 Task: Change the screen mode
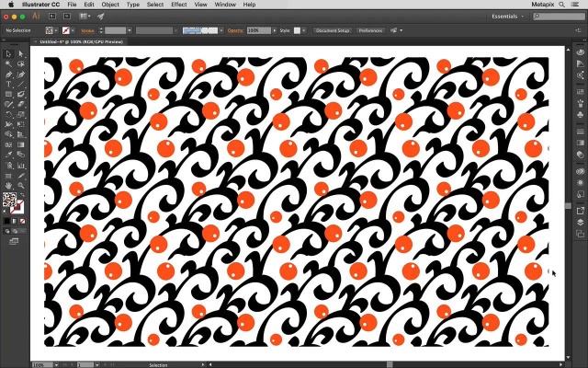click(14, 241)
